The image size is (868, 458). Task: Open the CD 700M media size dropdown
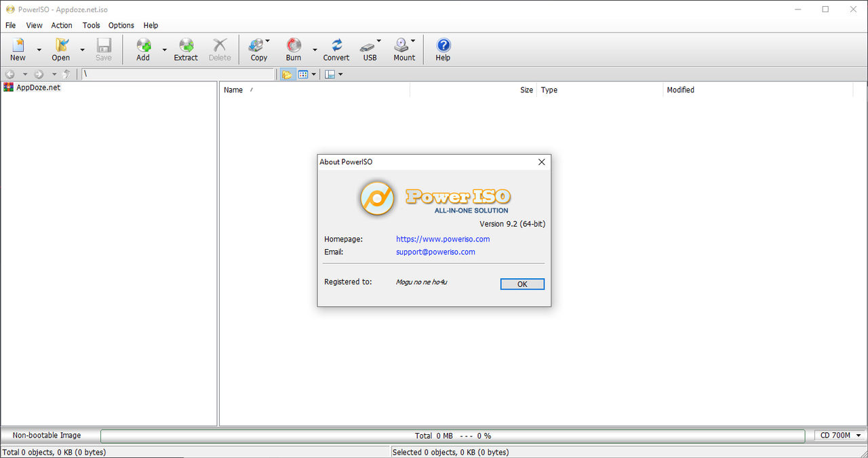point(840,436)
